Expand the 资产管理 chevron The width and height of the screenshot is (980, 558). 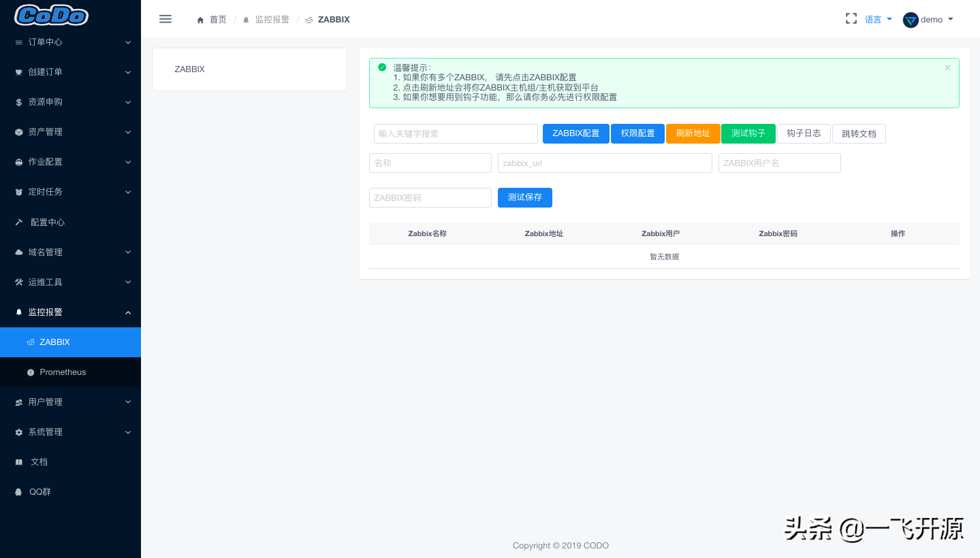click(128, 132)
